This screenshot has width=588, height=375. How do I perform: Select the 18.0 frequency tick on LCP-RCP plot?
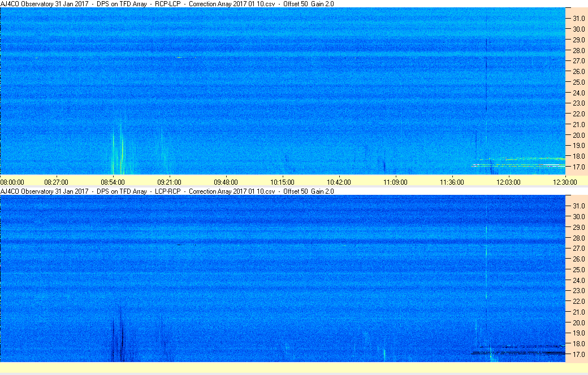pyautogui.click(x=578, y=343)
